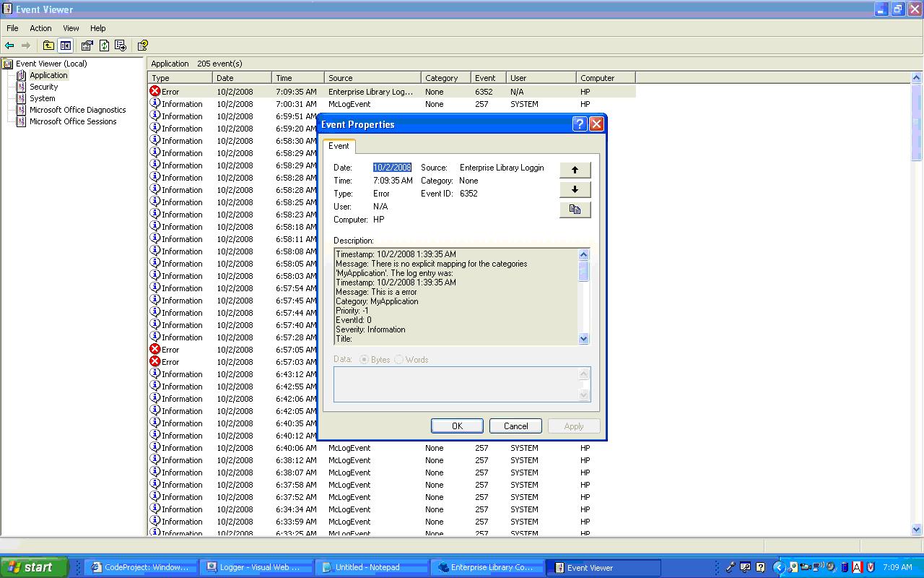This screenshot has height=578, width=924.
Task: Click the event list scrollbar down arrow
Action: 917,530
